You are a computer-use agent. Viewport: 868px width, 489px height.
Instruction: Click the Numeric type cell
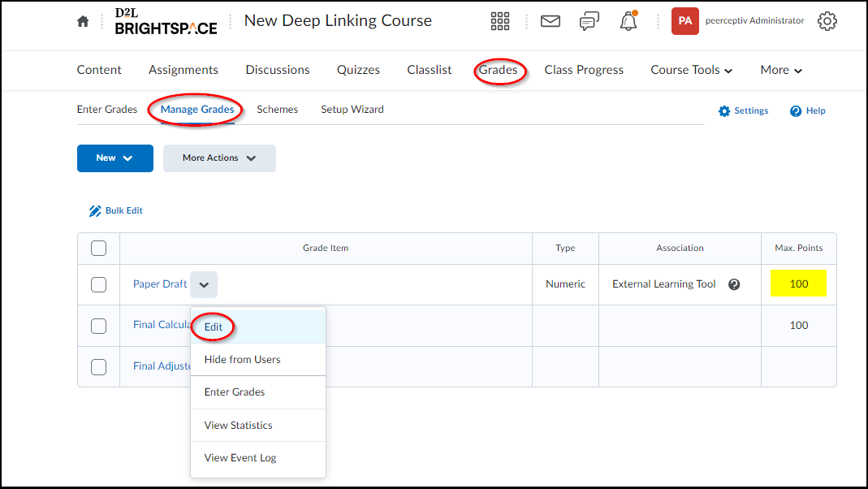coord(565,284)
